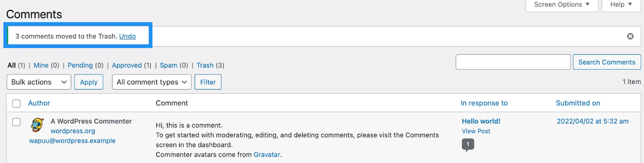
Task: Expand the Help tab
Action: tap(621, 5)
